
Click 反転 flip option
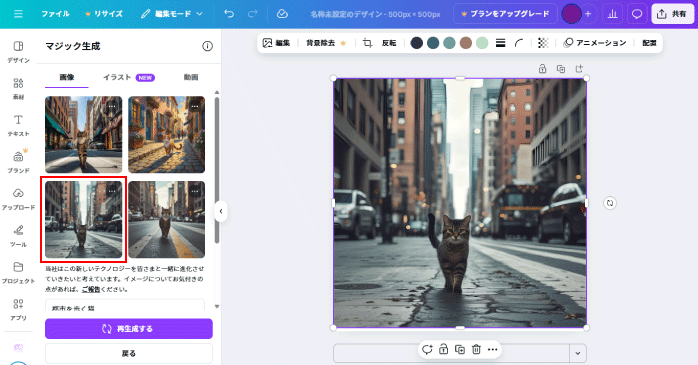point(389,43)
